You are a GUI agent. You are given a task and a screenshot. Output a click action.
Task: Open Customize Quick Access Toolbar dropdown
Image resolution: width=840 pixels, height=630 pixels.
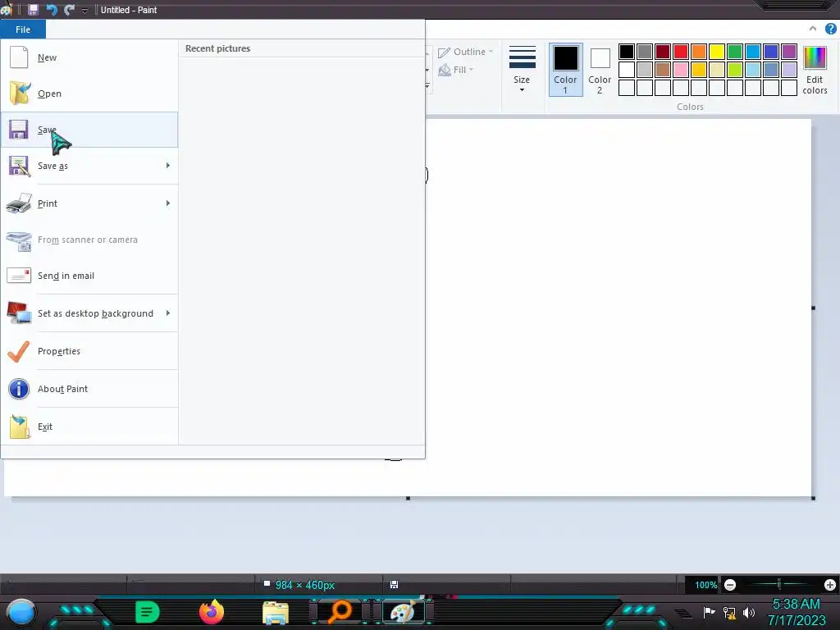point(84,10)
